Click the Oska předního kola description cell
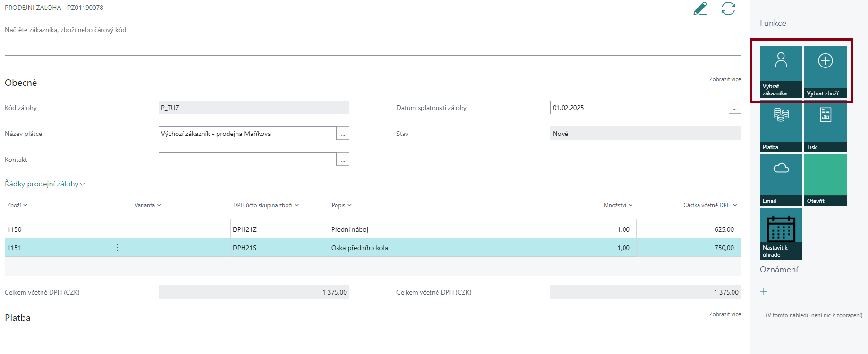The height and width of the screenshot is (354, 868). pos(430,248)
